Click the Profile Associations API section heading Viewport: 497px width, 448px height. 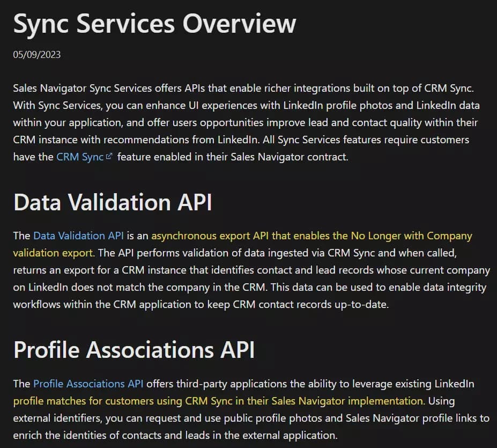pos(134,350)
